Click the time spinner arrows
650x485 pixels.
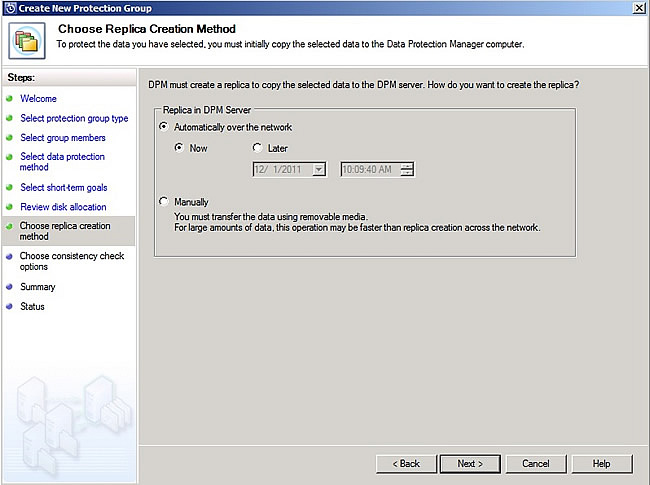point(407,169)
